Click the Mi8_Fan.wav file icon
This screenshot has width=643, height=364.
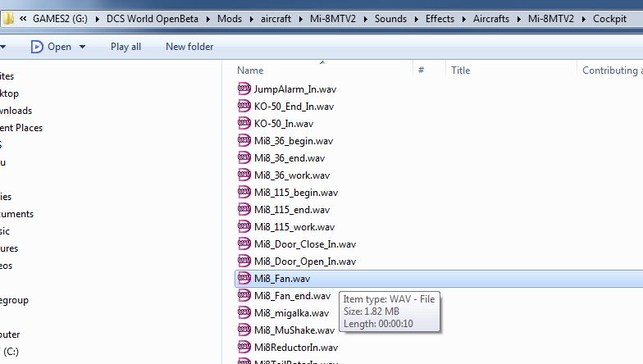click(x=244, y=278)
